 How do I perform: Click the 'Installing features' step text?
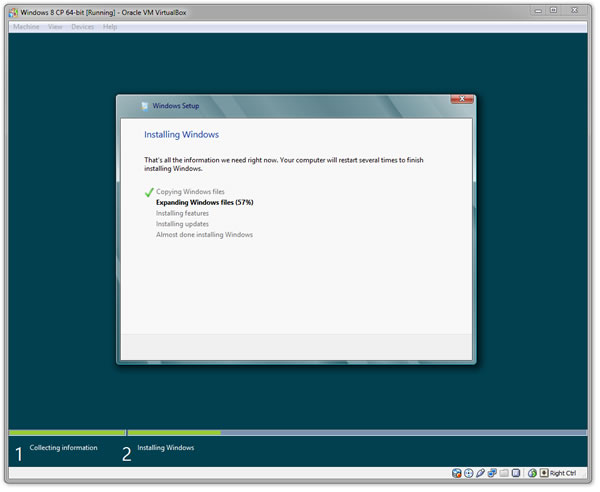[x=182, y=213]
